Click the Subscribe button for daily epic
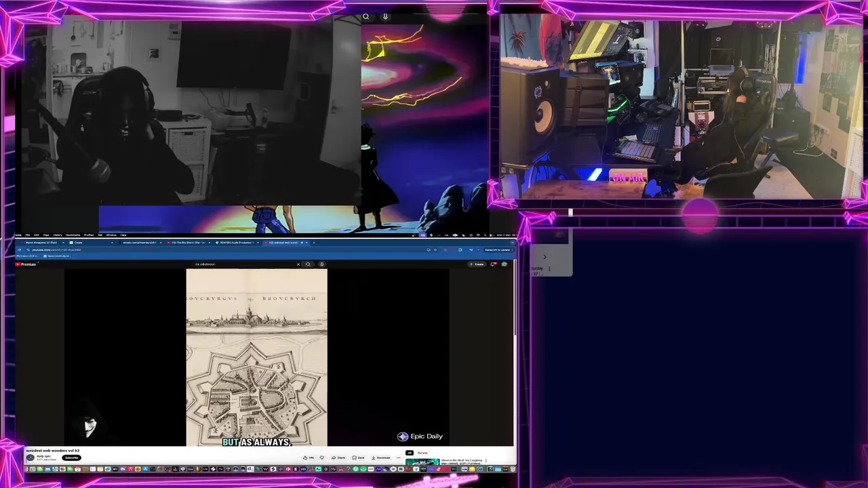 coord(71,457)
